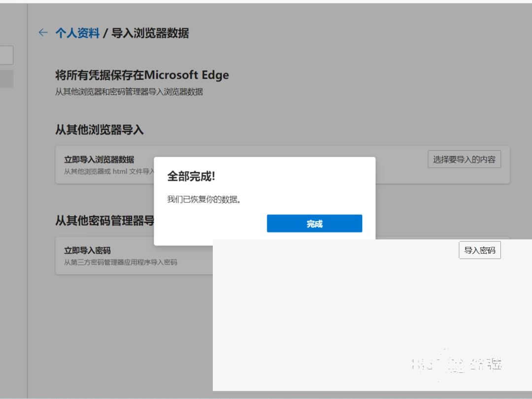This screenshot has width=532, height=399.
Task: Select the 立即导入密码 row title
Action: [x=87, y=250]
